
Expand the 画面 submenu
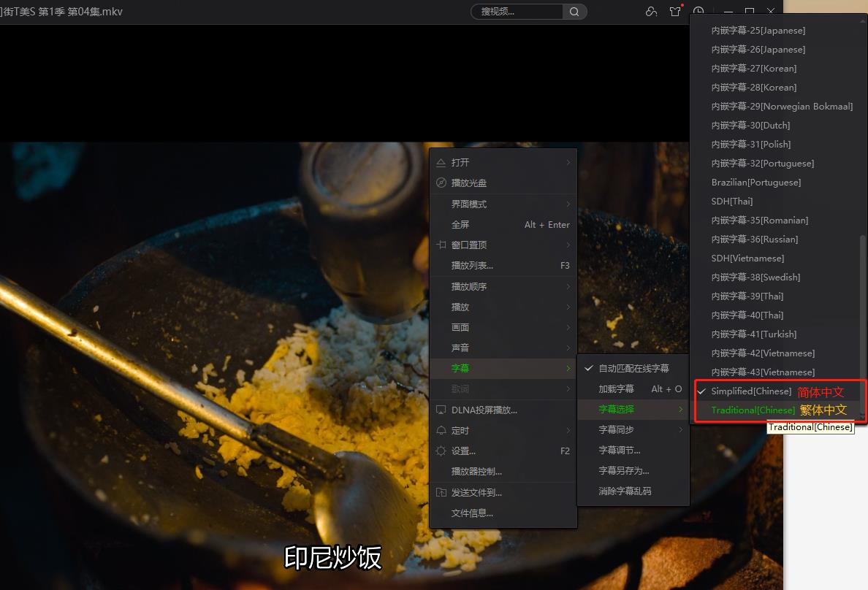coord(503,327)
